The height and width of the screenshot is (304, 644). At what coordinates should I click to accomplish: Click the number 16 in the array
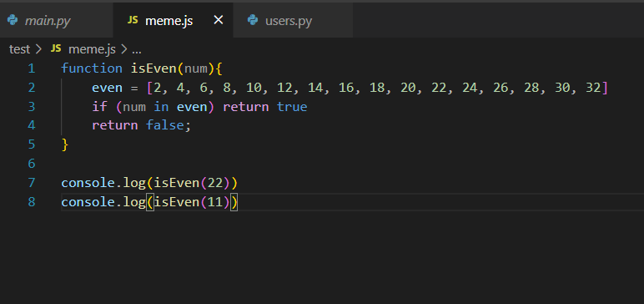pyautogui.click(x=347, y=88)
